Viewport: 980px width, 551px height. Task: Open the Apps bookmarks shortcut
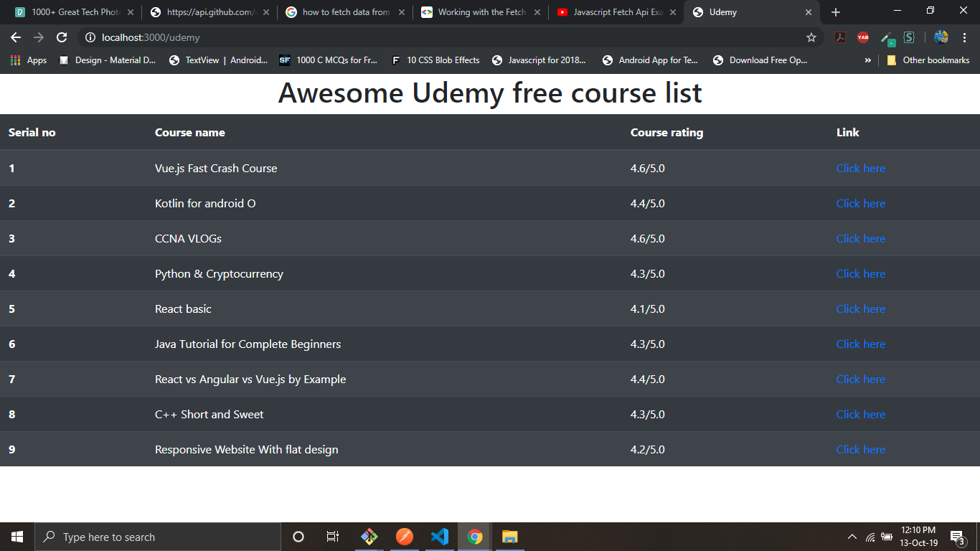pos(29,60)
